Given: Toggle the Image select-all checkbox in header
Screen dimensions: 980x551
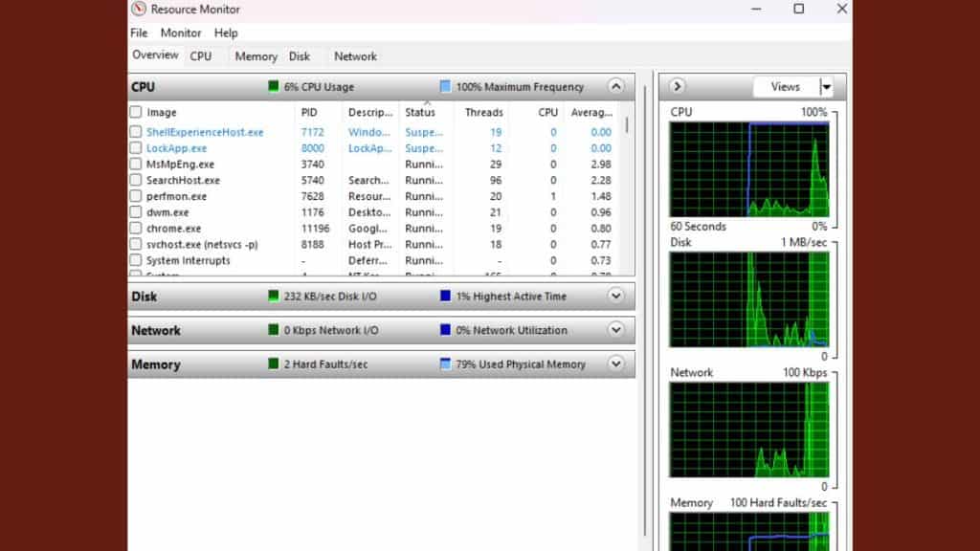Looking at the screenshot, I should pos(136,113).
